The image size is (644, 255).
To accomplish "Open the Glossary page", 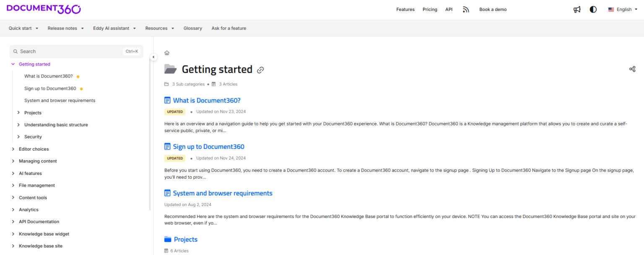I will pyautogui.click(x=192, y=28).
